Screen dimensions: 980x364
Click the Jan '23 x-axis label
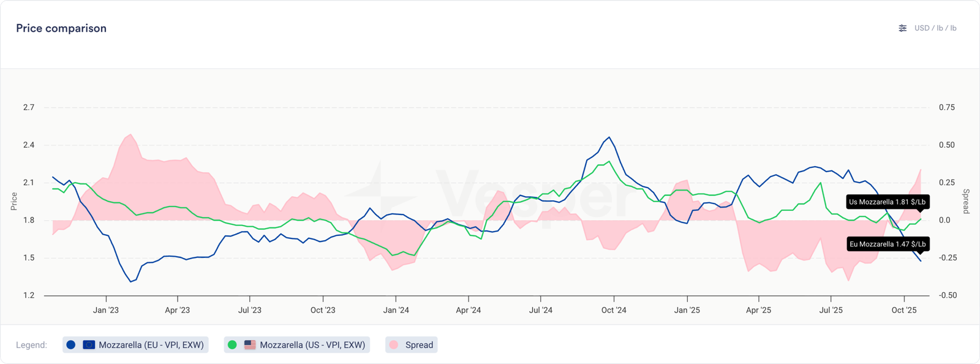click(x=106, y=310)
